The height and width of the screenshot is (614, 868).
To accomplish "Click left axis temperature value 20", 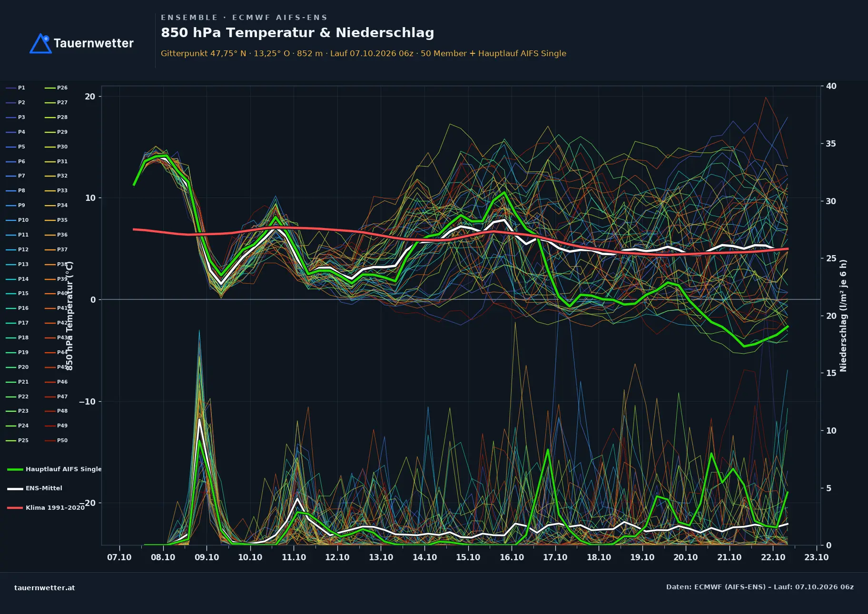I will [90, 97].
